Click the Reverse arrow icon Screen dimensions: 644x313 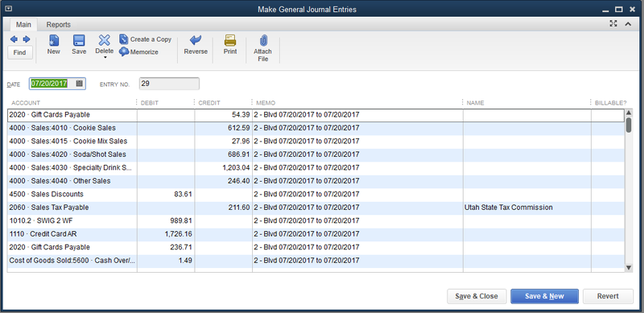(196, 40)
